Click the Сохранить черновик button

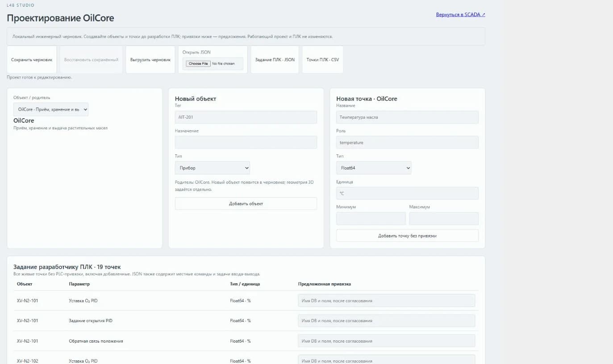[x=32, y=60]
